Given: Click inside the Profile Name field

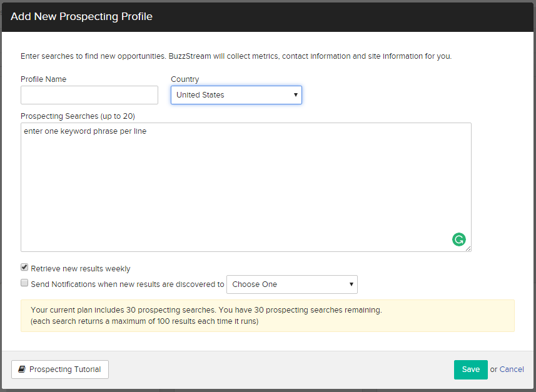Looking at the screenshot, I should click(89, 94).
